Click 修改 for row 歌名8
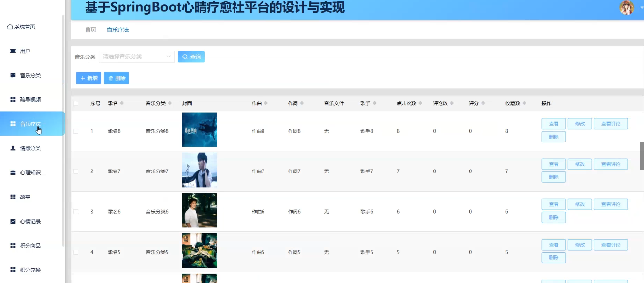644x283 pixels. pyautogui.click(x=580, y=124)
